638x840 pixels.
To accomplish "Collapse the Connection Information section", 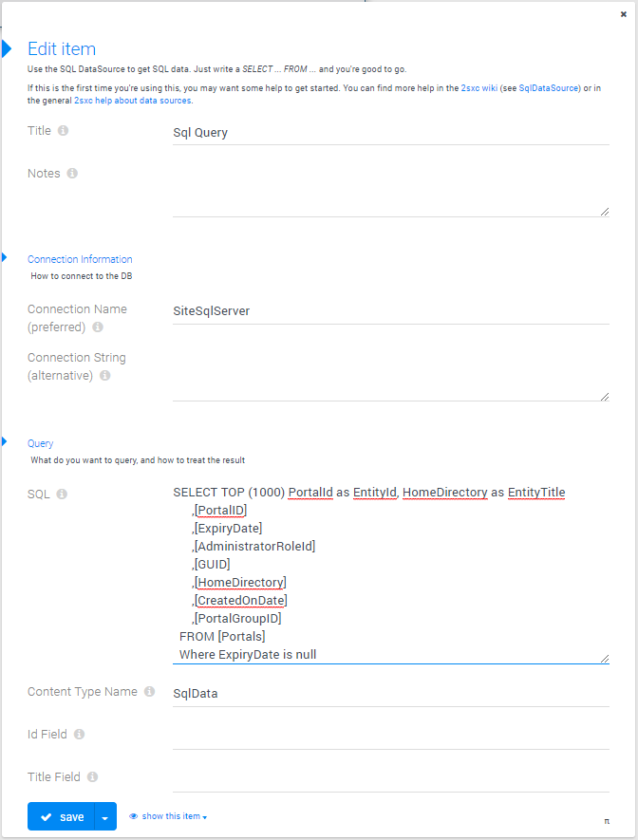I will click(x=5, y=257).
